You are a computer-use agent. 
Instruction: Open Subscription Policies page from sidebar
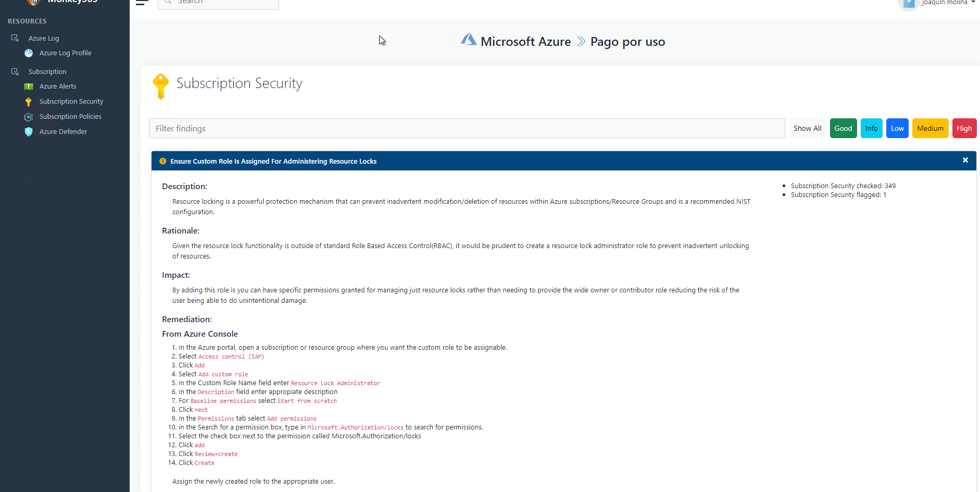click(70, 117)
